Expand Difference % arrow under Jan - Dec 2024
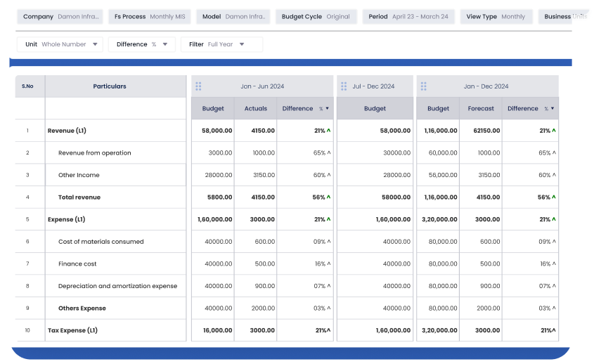Screen dimensions: 594x364 tap(553, 108)
